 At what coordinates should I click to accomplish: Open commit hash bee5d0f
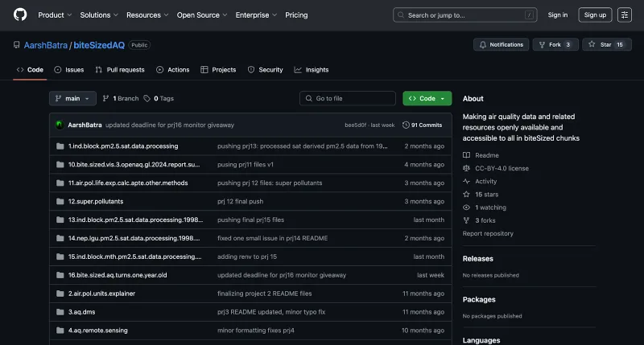[355, 125]
